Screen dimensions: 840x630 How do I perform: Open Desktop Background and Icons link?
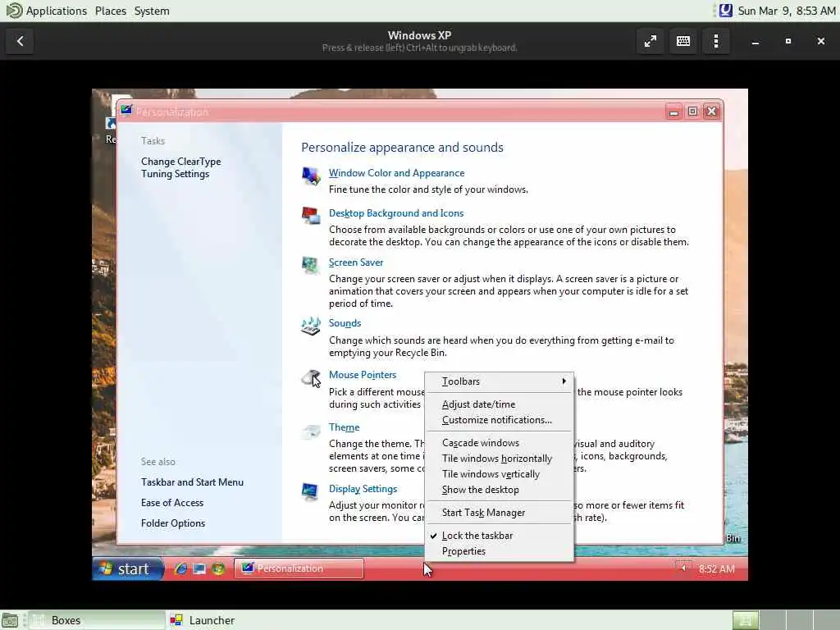[396, 213]
